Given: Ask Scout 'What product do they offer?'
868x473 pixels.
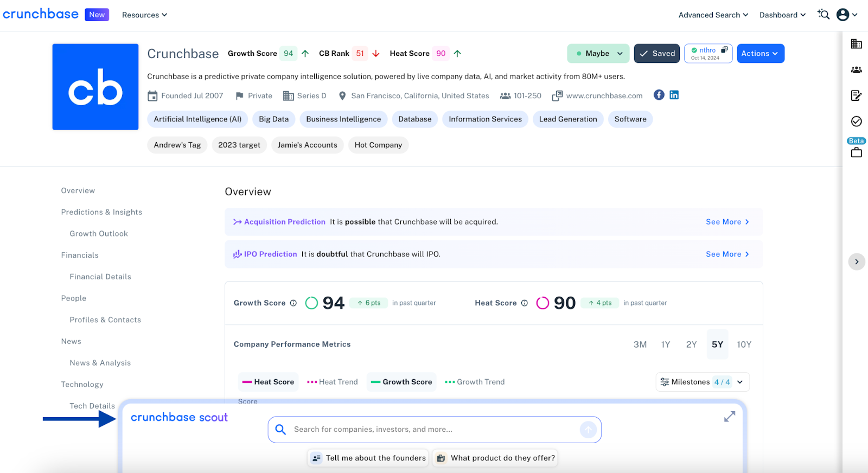Looking at the screenshot, I should [495, 458].
